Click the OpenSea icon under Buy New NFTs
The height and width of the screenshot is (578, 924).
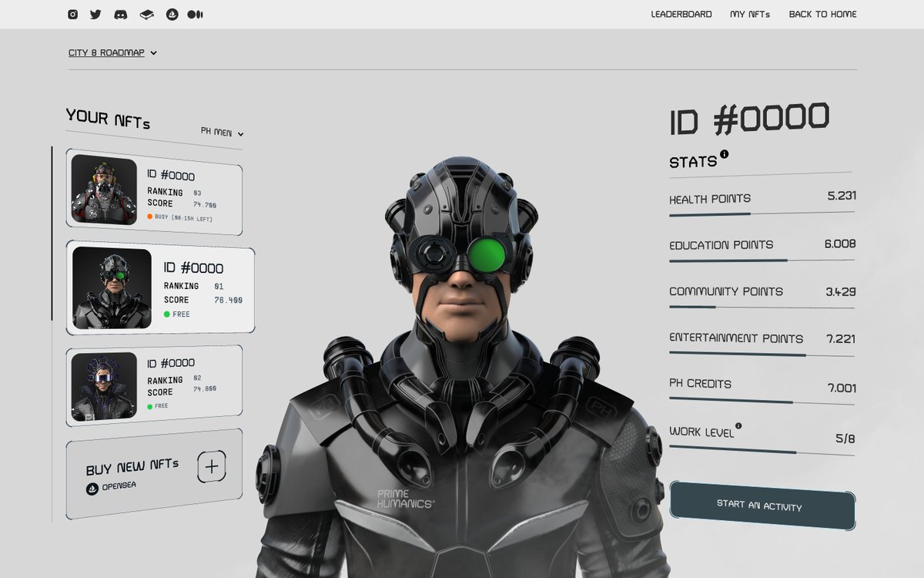pos(92,489)
